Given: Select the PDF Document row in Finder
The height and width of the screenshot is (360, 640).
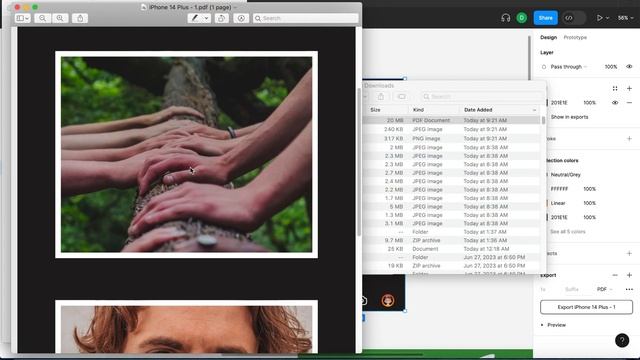Looking at the screenshot, I should 451,120.
